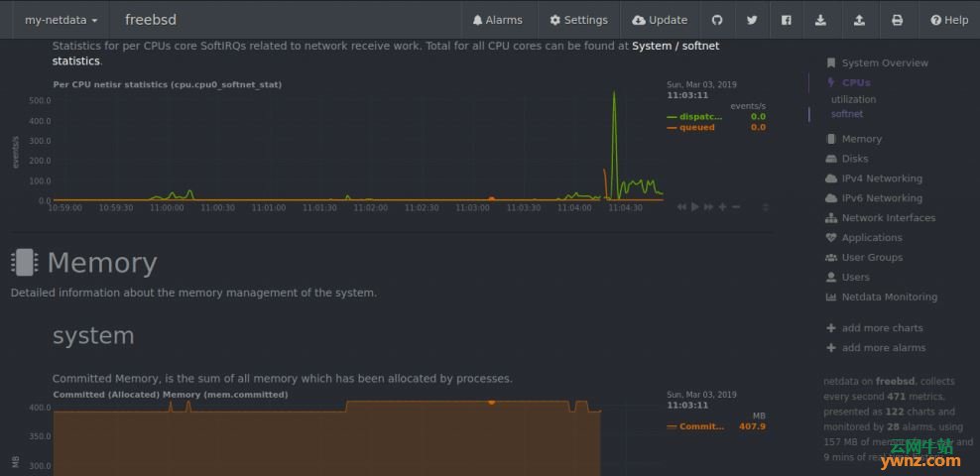
Task: Follow the System / softnet statistics link
Action: point(675,46)
